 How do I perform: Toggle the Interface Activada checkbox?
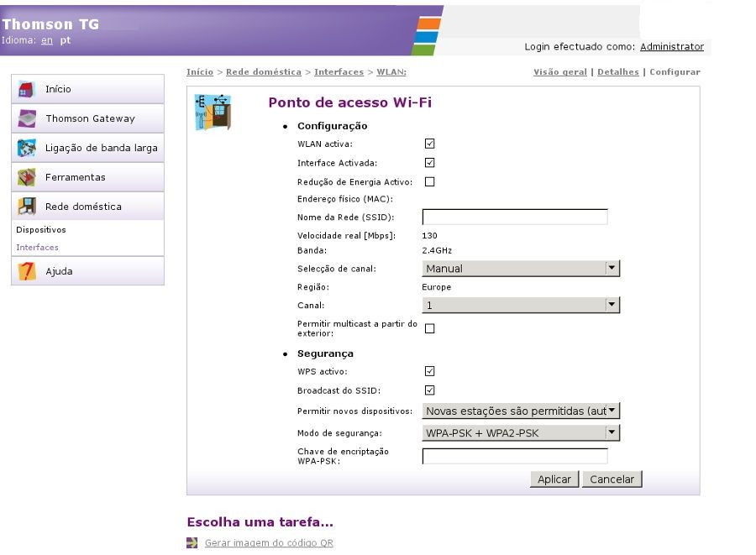coord(429,163)
